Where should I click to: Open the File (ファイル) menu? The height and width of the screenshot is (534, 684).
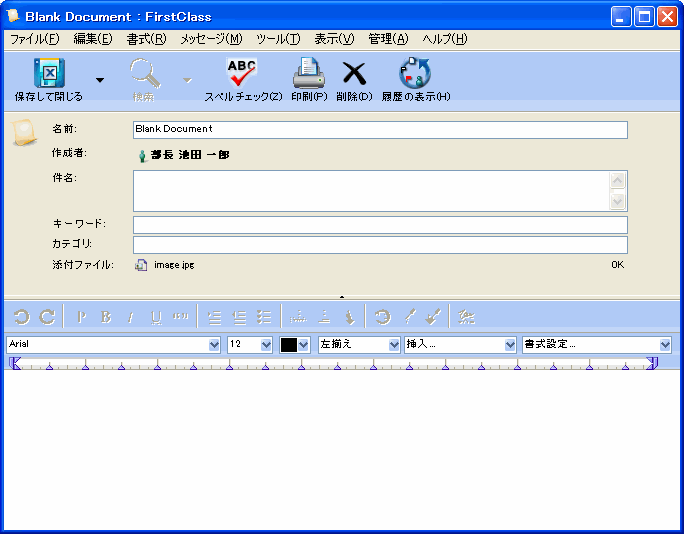coord(34,39)
